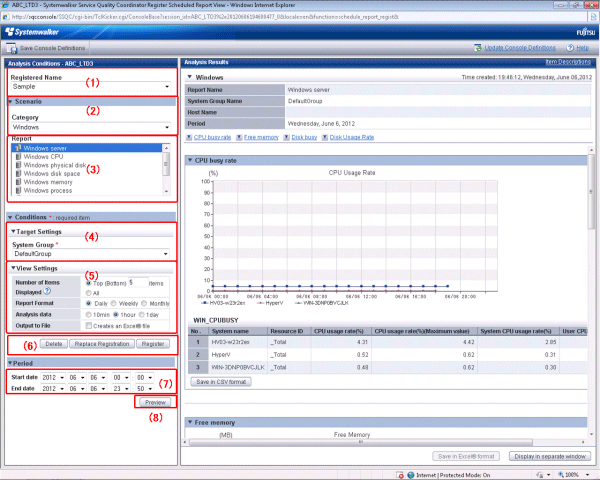Viewport: 600px width, 480px height.
Task: Click the results horizontal scrollbar
Action: point(360,442)
